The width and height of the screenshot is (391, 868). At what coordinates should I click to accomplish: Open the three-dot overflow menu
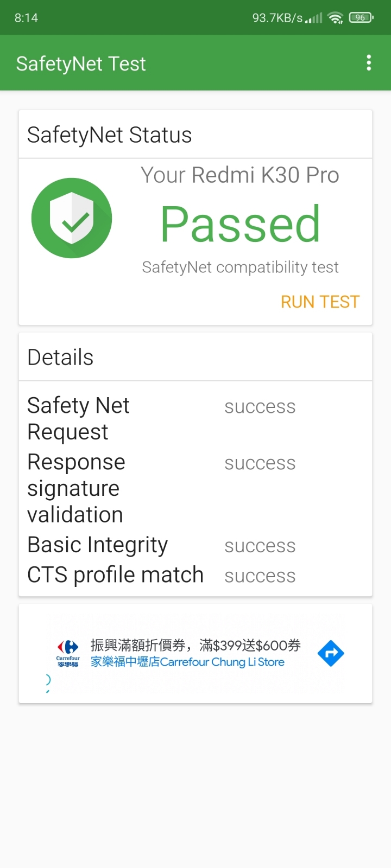click(369, 63)
